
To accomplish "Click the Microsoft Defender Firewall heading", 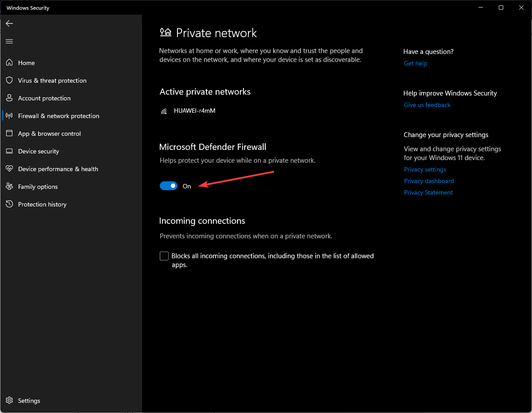I will coord(213,147).
